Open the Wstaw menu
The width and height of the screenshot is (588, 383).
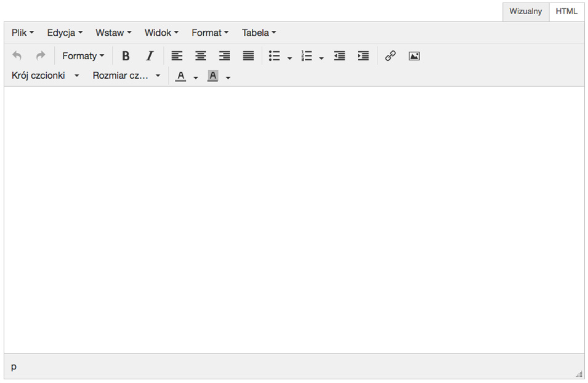113,33
